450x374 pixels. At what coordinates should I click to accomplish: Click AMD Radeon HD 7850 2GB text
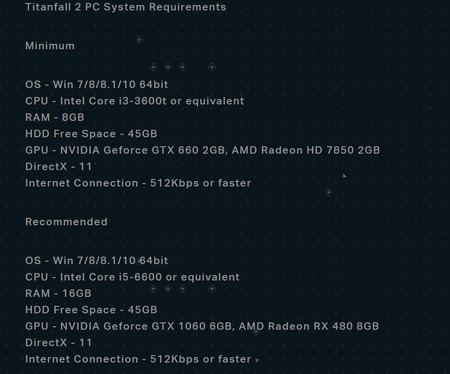coord(306,150)
